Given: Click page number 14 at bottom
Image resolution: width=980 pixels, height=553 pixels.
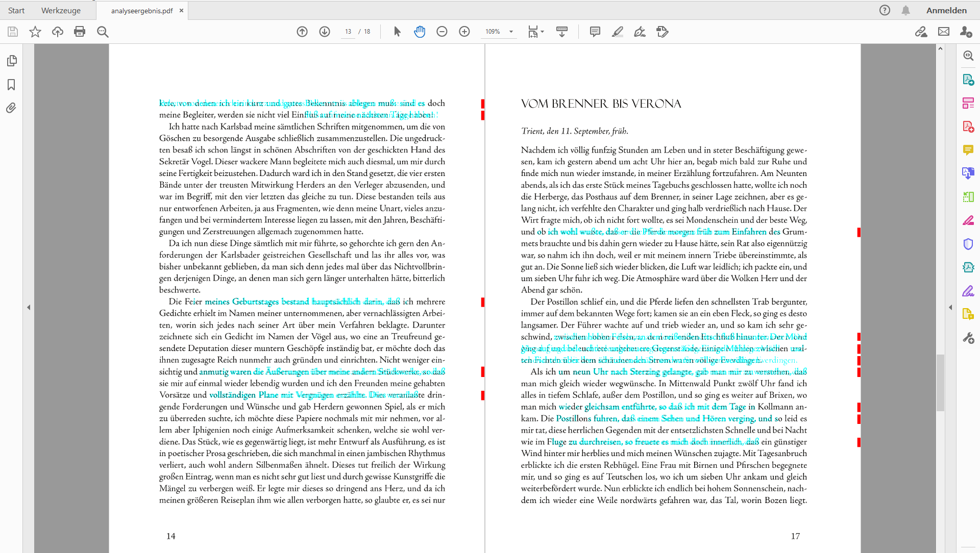Looking at the screenshot, I should coord(171,536).
